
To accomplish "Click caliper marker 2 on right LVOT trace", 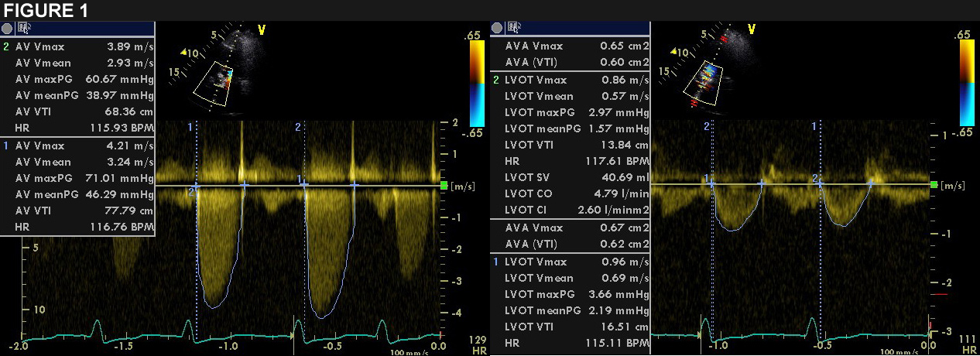I will coord(821,183).
